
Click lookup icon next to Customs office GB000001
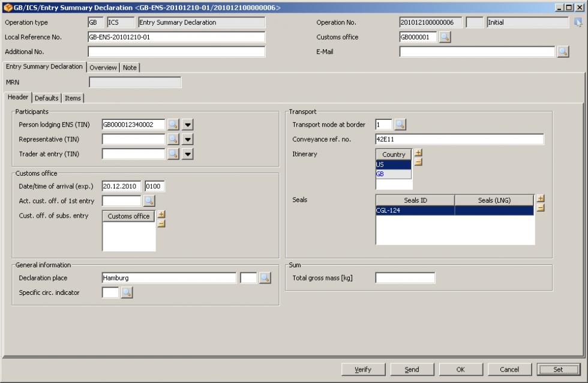click(x=445, y=37)
